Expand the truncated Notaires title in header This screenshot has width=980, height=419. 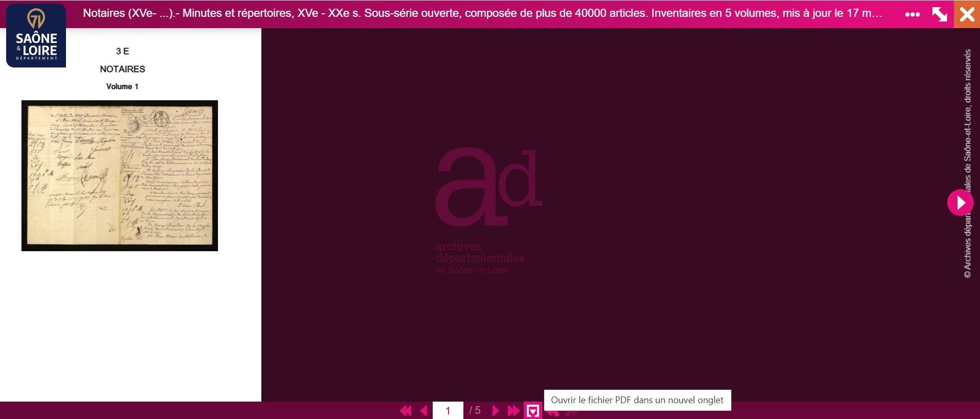[x=482, y=13]
